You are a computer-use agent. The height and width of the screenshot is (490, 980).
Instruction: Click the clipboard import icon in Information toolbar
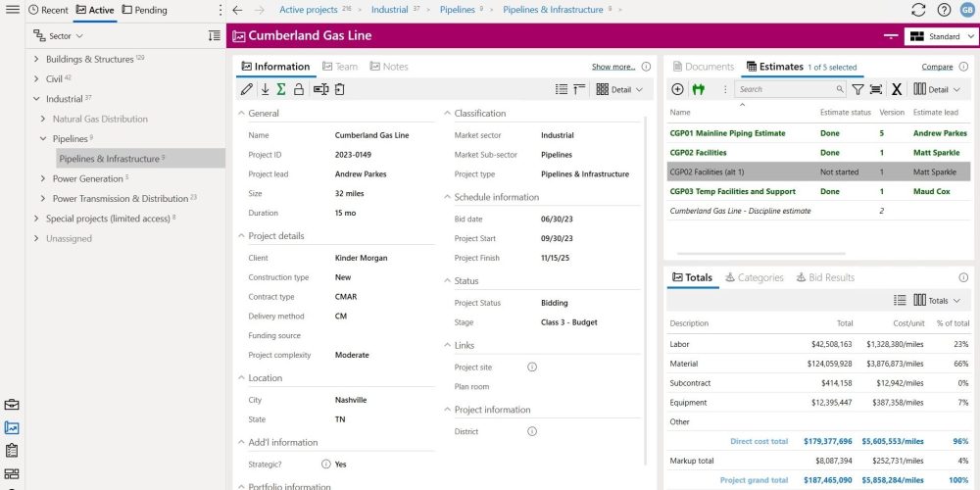[339, 89]
